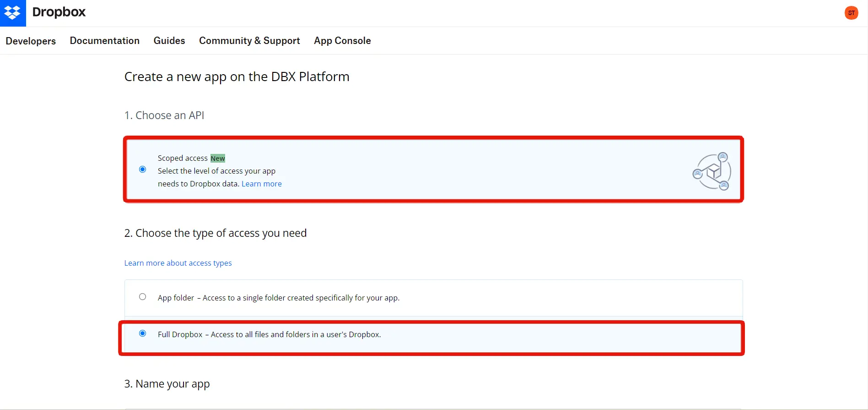Screen dimensions: 868x410
Task: Click the Learn more link
Action: [x=262, y=184]
